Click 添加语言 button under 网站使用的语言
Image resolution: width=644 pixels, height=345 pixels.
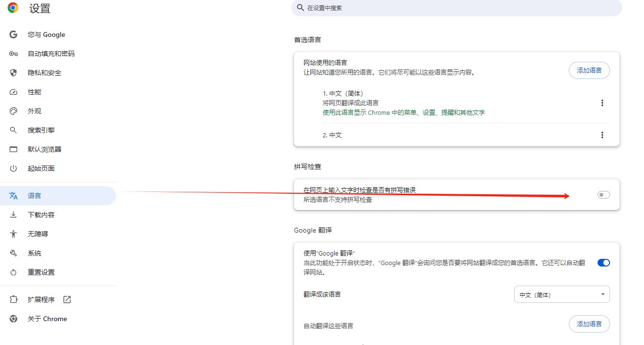tap(589, 70)
